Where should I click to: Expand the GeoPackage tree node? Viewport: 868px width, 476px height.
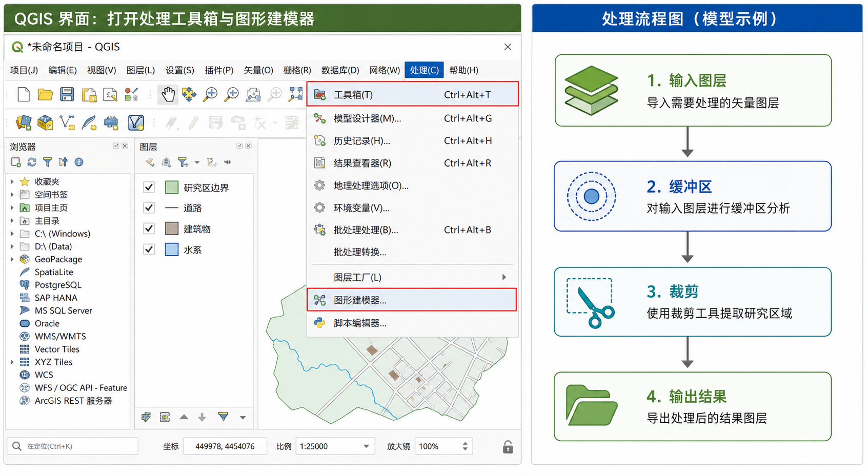coord(12,259)
